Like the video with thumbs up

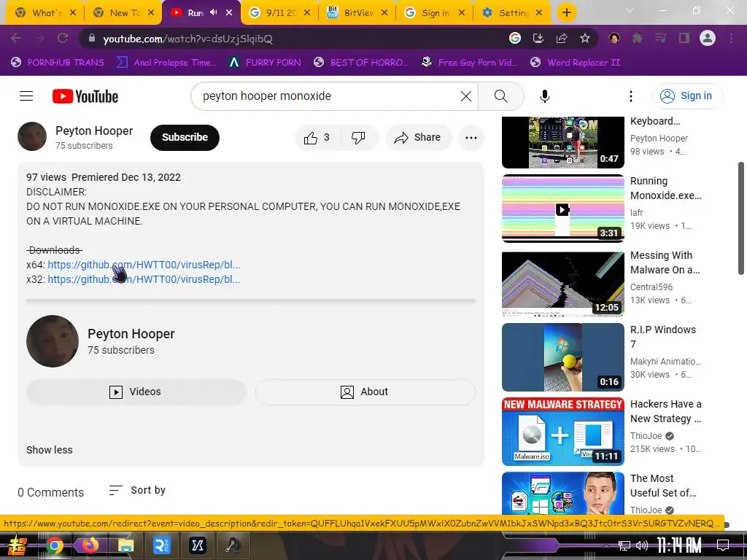(x=318, y=138)
